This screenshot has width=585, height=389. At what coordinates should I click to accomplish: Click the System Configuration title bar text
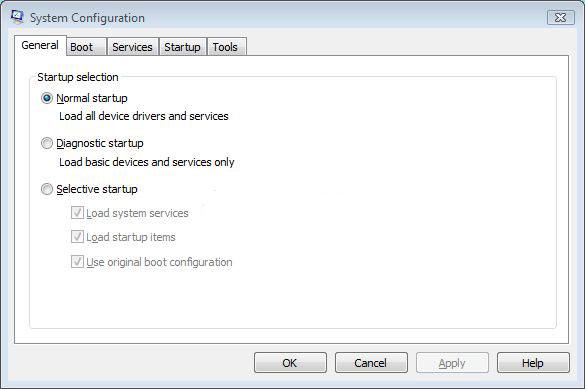(87, 18)
